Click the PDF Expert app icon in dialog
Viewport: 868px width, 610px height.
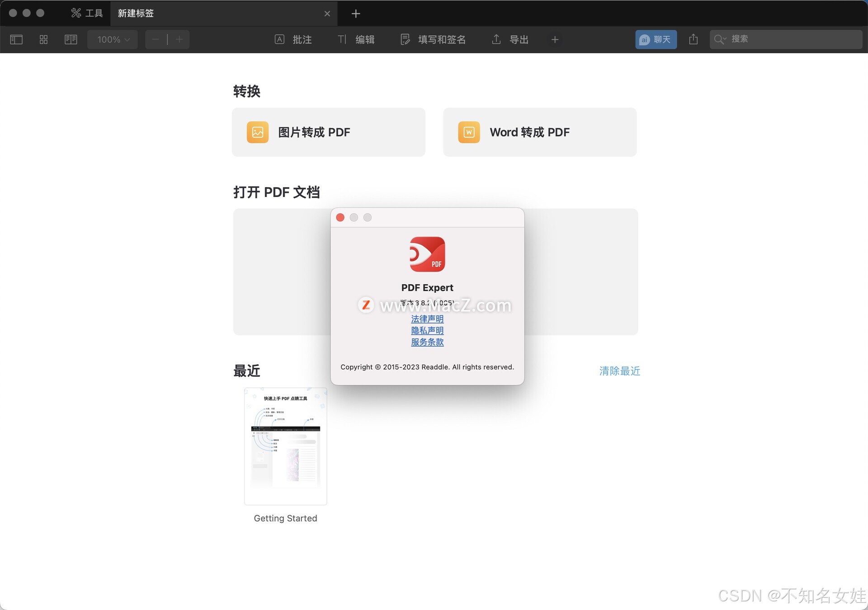click(427, 254)
